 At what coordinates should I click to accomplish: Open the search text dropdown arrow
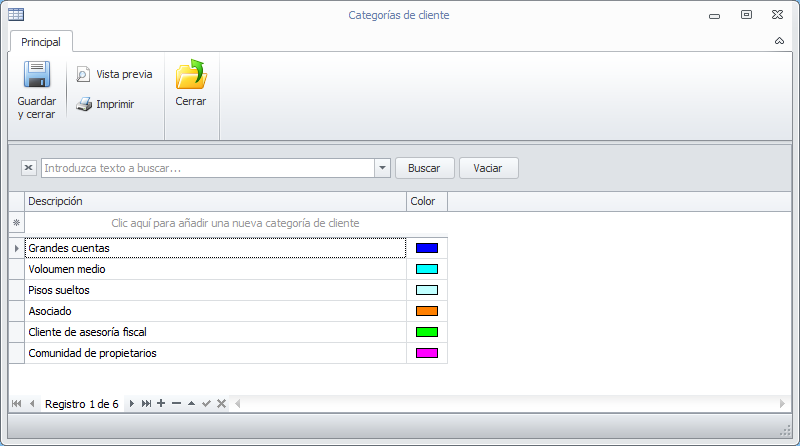click(x=382, y=168)
